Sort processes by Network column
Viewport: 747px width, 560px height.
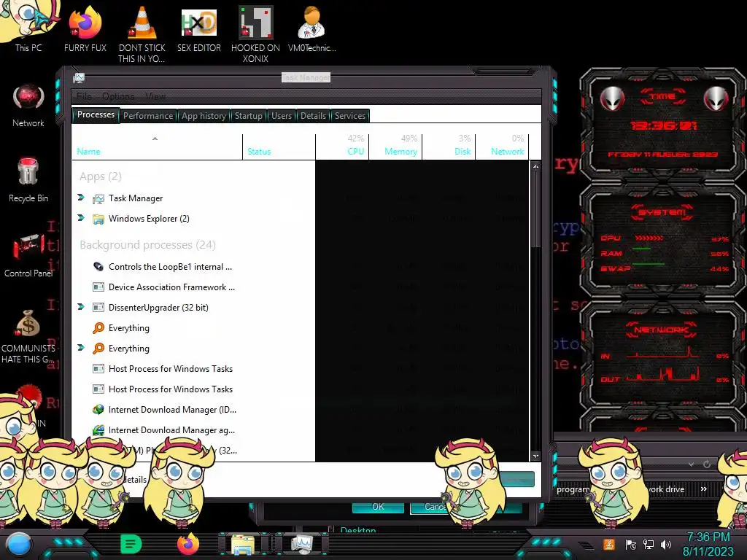pos(502,147)
